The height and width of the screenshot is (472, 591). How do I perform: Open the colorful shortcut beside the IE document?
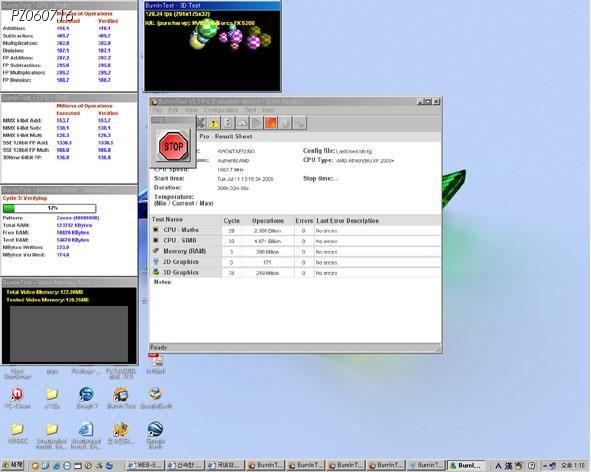121,433
